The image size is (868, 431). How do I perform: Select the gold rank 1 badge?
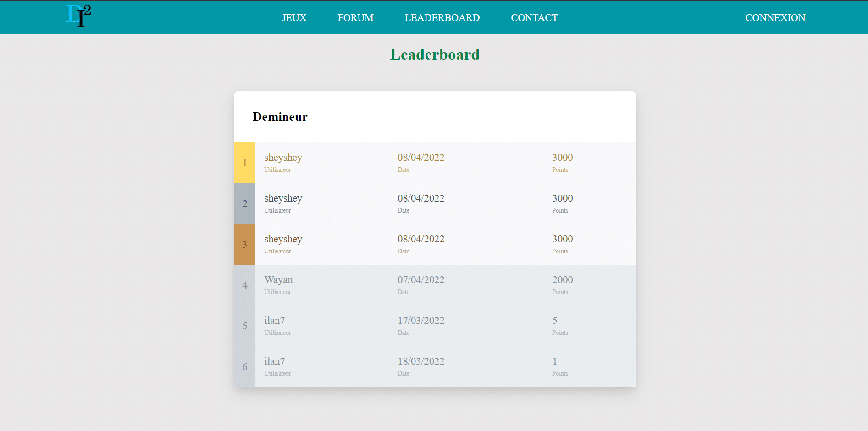245,163
